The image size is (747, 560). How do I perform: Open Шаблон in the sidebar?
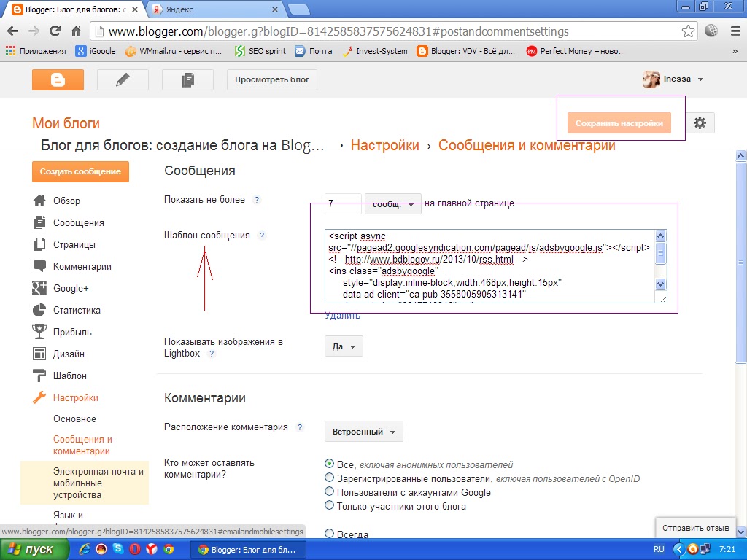coord(70,376)
